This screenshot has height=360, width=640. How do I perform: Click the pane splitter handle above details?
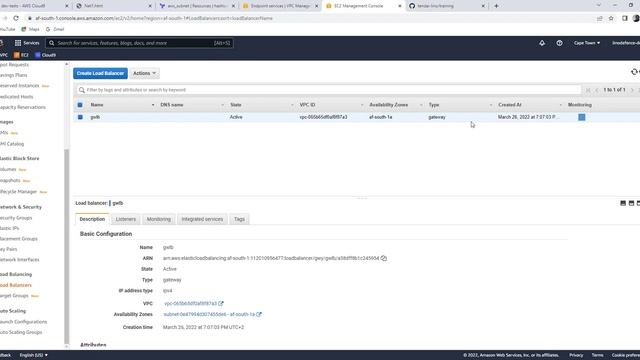(362, 198)
